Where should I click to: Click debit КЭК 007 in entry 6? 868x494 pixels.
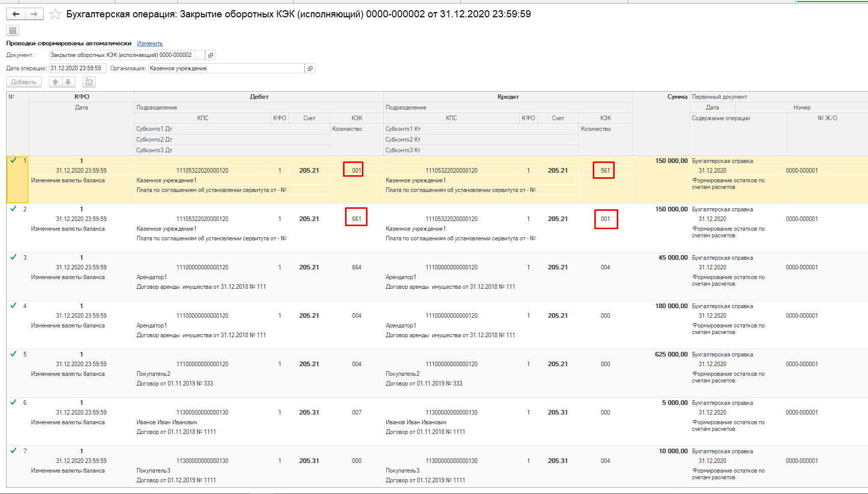tap(357, 413)
